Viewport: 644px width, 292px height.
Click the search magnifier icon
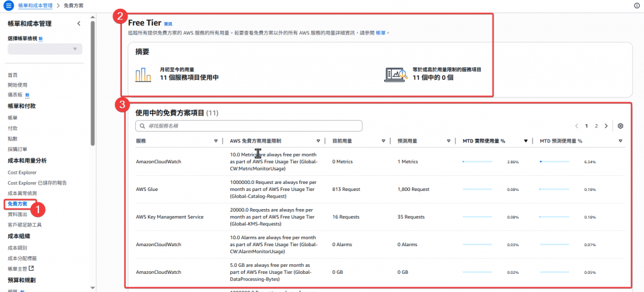[143, 126]
